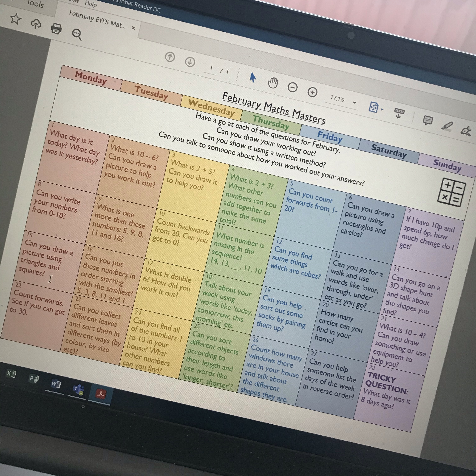Viewport: 476px width, 476px height.
Task: Open the zoom percentage dropdown arrow
Action: click(354, 102)
